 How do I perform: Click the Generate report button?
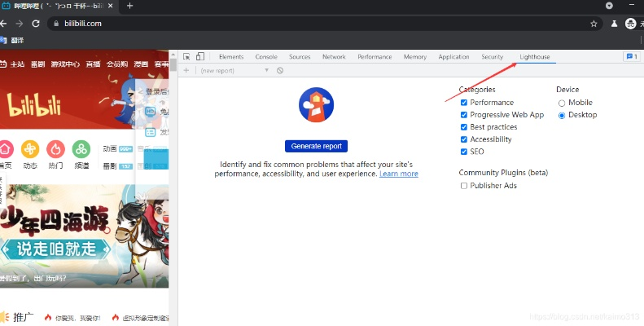(x=316, y=146)
